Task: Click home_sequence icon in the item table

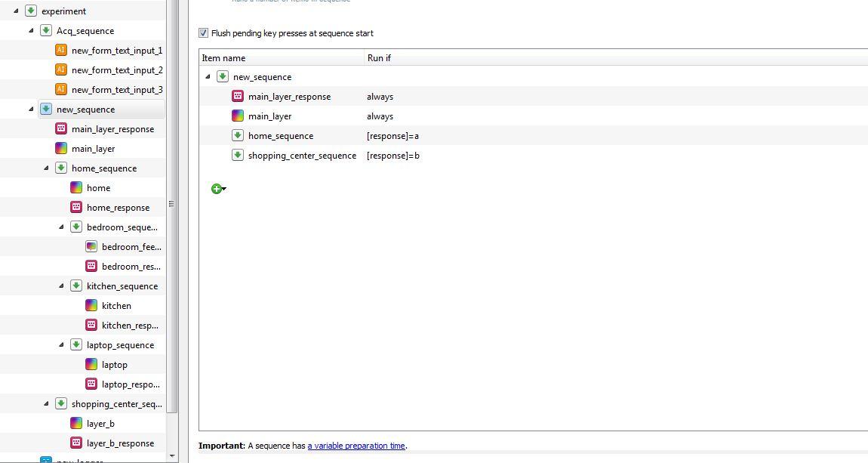Action: [238, 136]
